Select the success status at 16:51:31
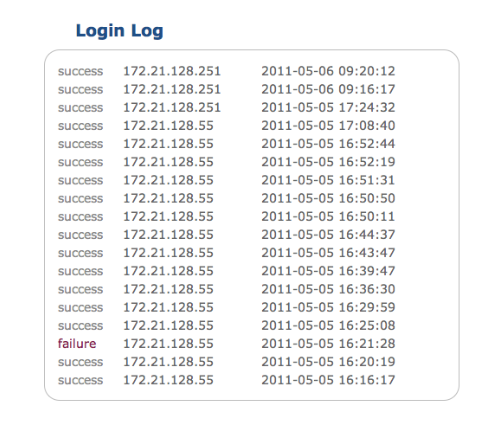 click(80, 180)
